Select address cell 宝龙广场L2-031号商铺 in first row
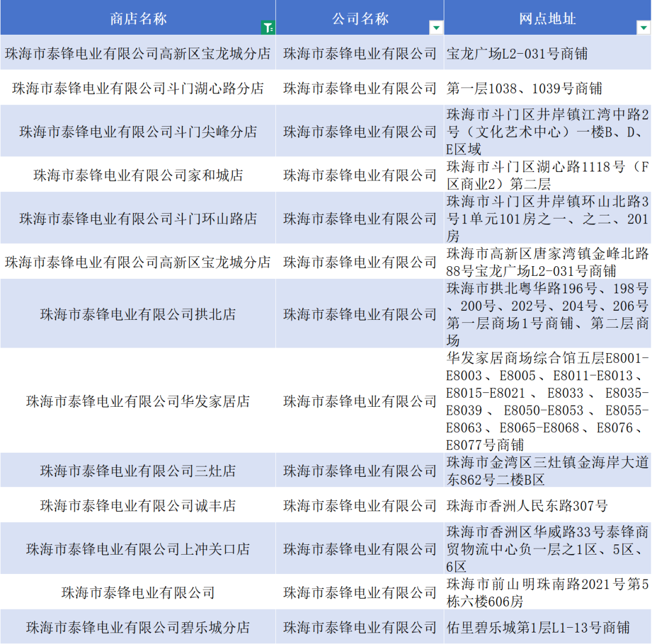The image size is (652, 644). click(547, 53)
